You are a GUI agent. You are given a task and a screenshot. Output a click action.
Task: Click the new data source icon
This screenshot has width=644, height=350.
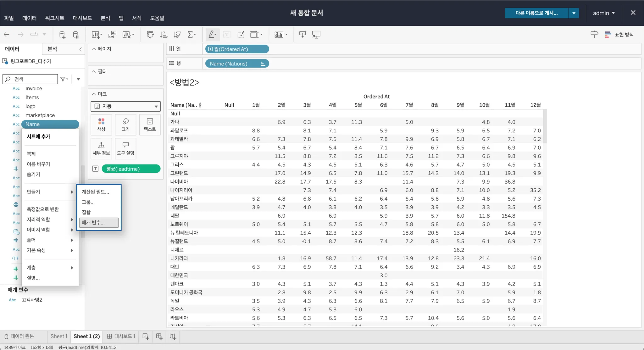[x=62, y=35]
